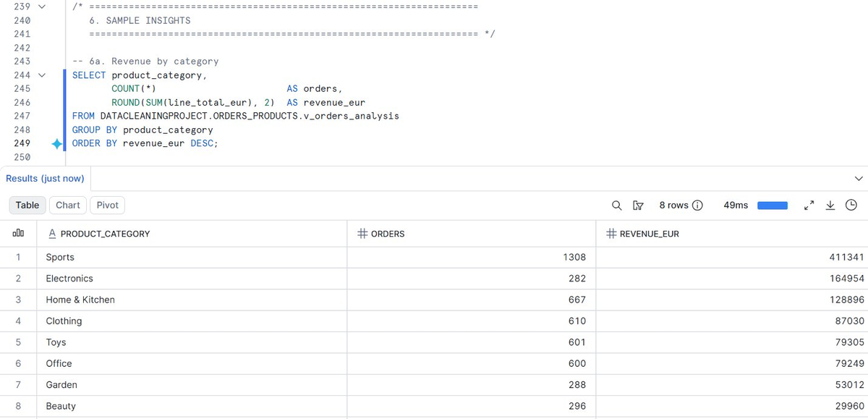Click the number type icon for REVENUE_EUR

[x=611, y=234]
